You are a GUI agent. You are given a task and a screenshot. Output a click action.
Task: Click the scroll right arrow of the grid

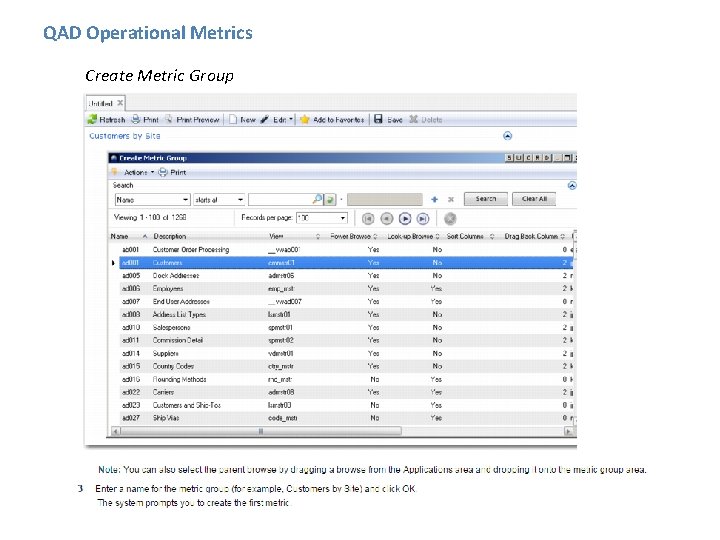click(x=568, y=431)
